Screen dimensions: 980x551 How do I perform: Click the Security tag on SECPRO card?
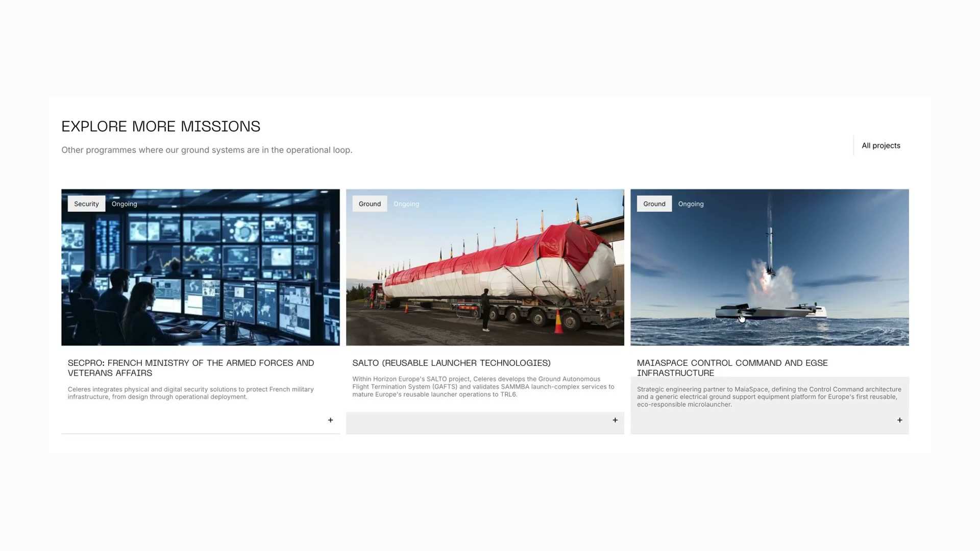pos(86,204)
